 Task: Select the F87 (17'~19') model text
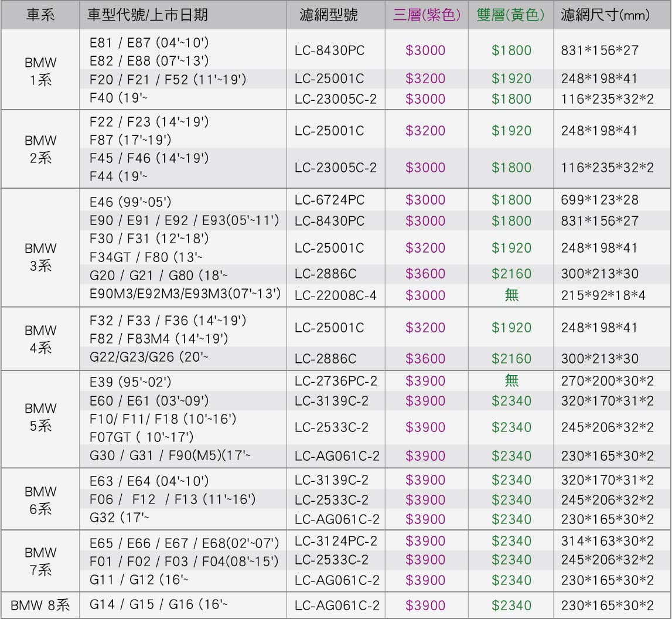point(130,140)
